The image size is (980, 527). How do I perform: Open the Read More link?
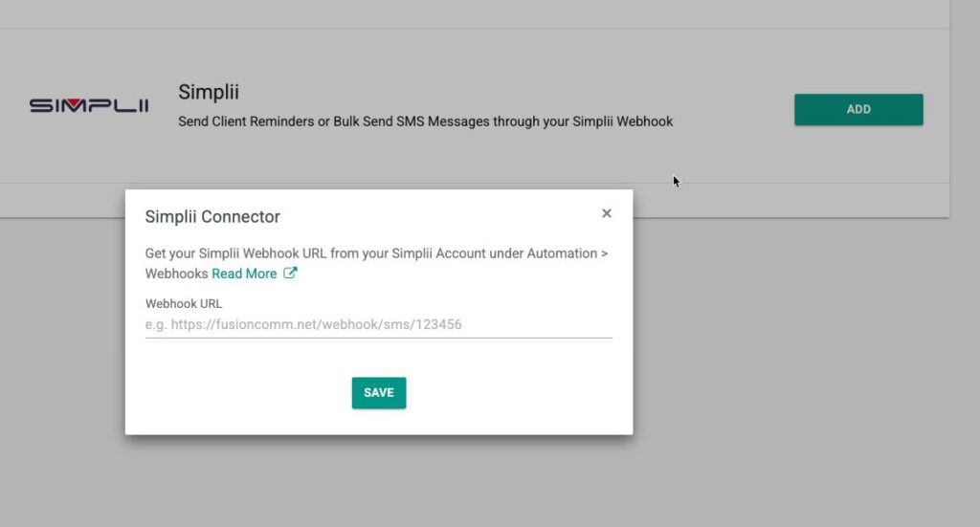pos(244,274)
